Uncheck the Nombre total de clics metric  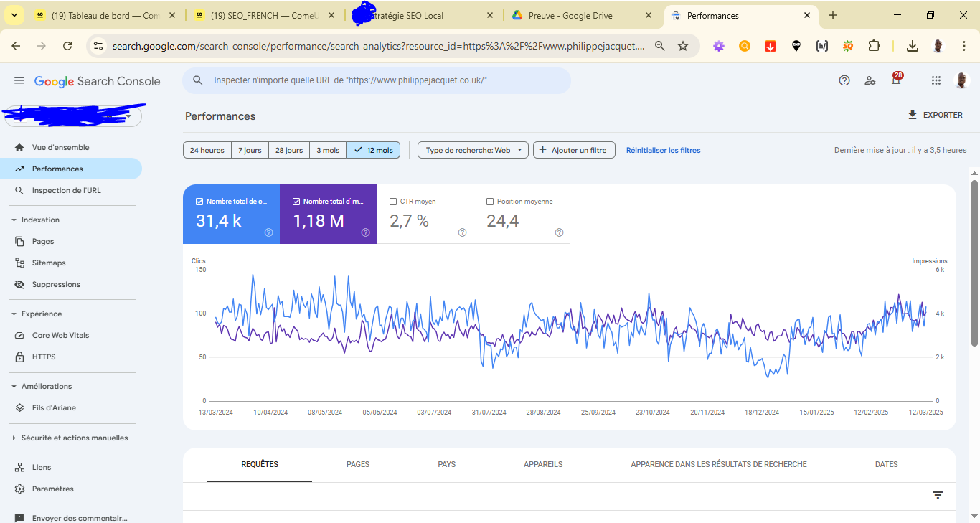199,202
